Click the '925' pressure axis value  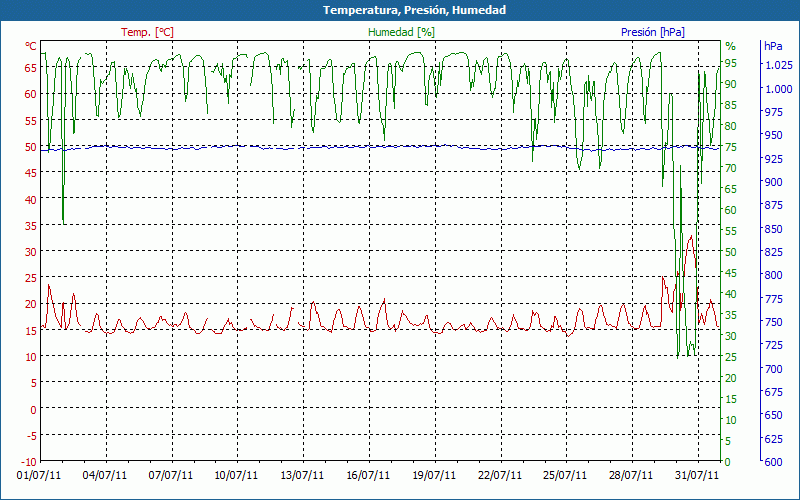(773, 159)
